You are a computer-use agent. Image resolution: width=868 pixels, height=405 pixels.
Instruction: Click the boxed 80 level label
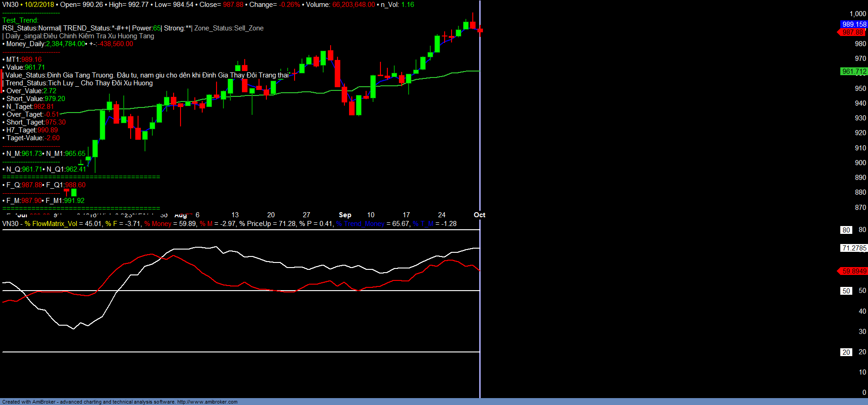coord(846,230)
